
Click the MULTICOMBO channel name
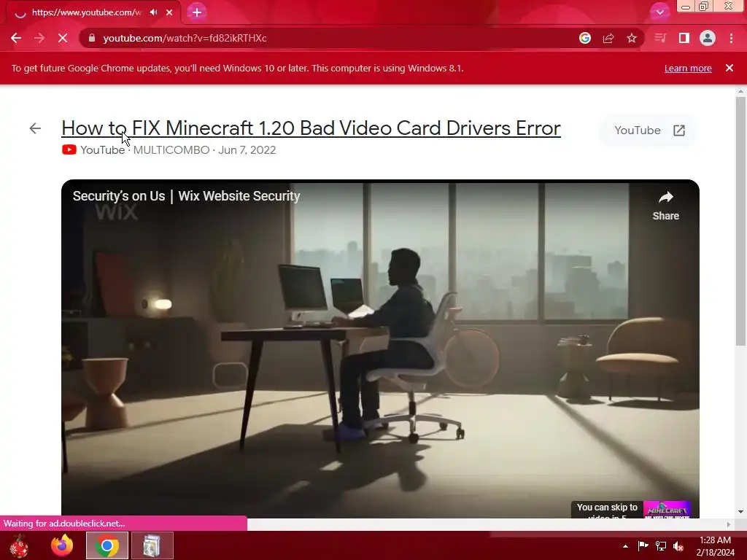(x=171, y=150)
